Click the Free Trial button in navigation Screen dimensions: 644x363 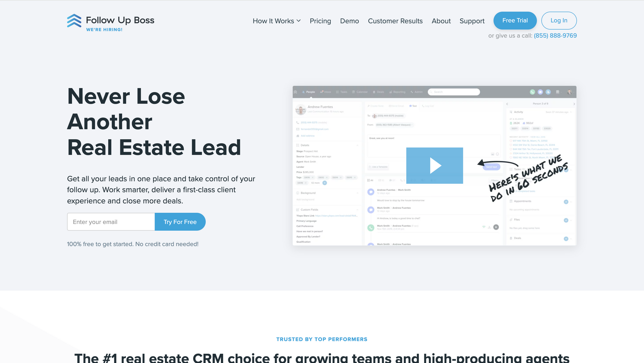(x=515, y=20)
